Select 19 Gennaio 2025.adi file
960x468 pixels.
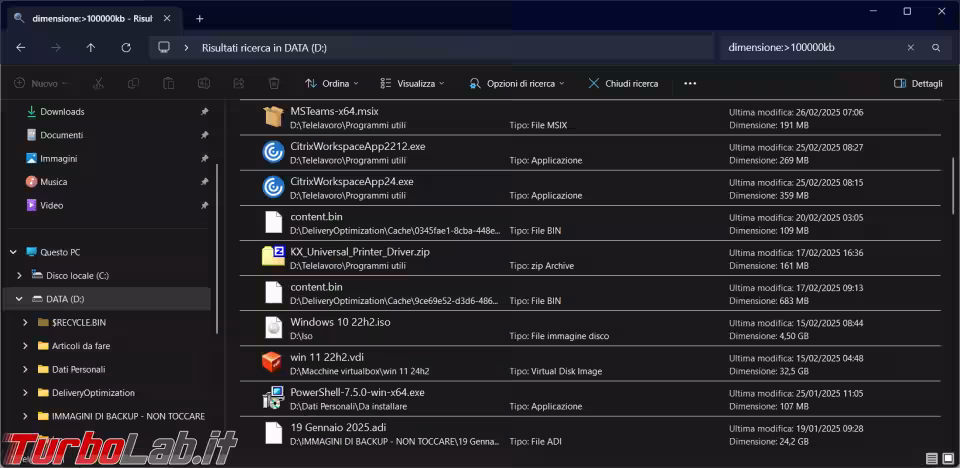click(590, 434)
